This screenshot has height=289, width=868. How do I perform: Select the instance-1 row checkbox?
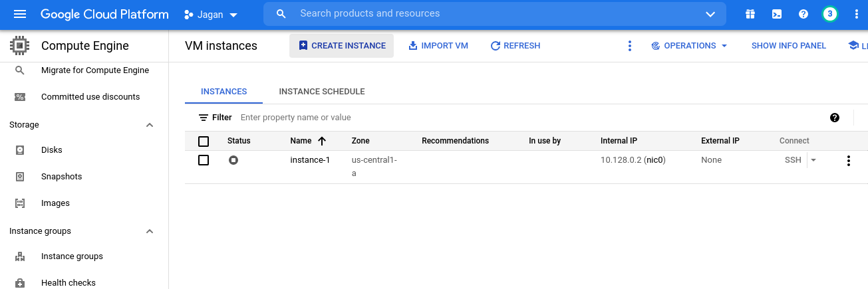204,160
